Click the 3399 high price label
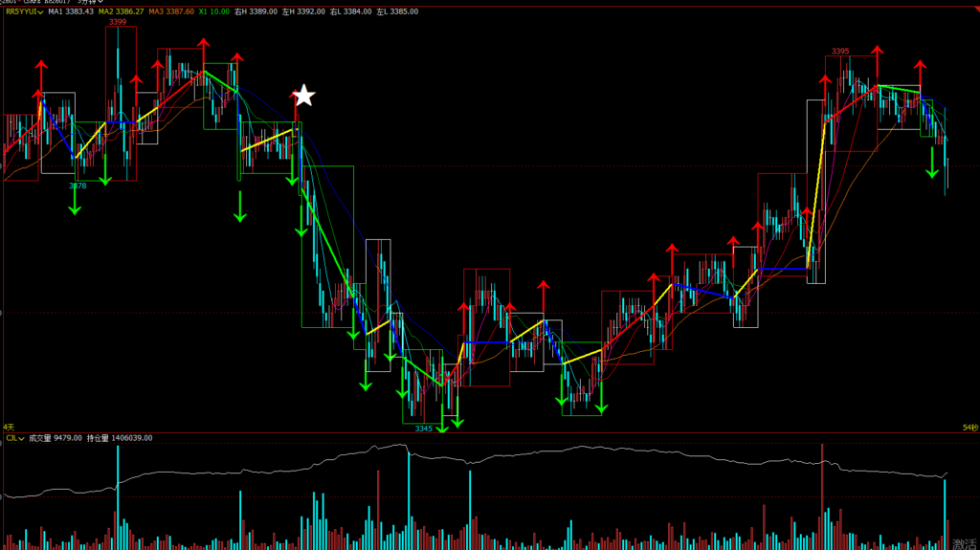 coord(117,21)
